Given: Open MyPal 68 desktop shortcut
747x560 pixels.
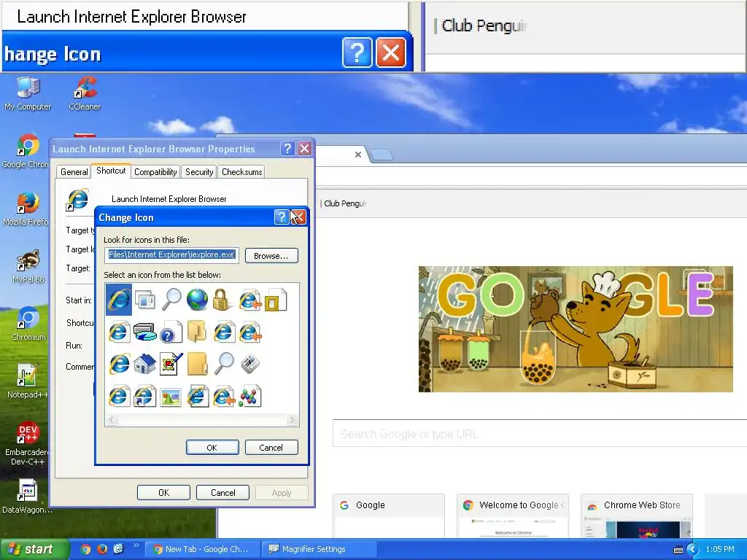Looking at the screenshot, I should [x=28, y=267].
